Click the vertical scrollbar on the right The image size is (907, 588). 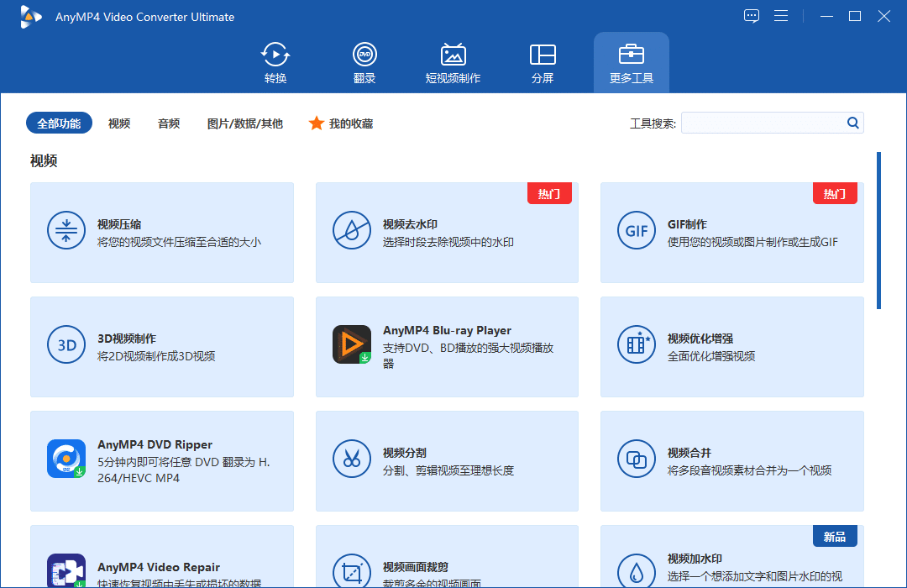click(878, 230)
